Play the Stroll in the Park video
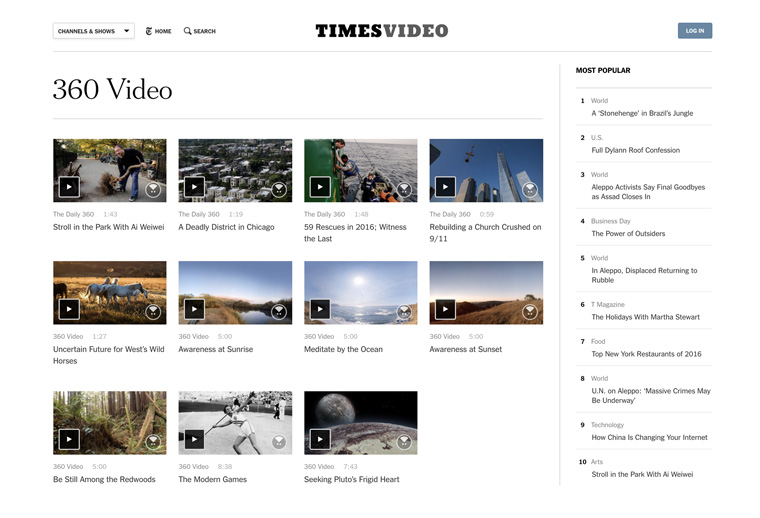Screen dimensions: 760x518 [69, 187]
